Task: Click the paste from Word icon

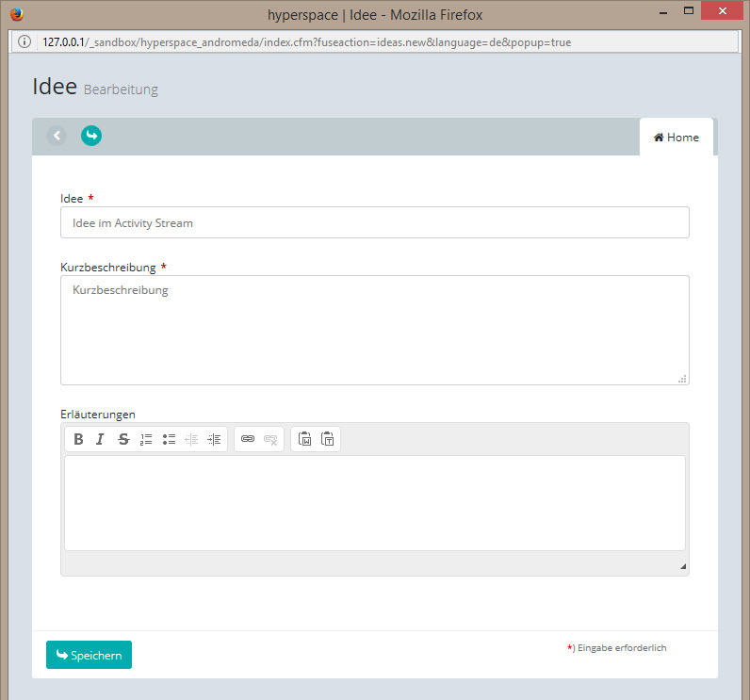Action: tap(304, 439)
